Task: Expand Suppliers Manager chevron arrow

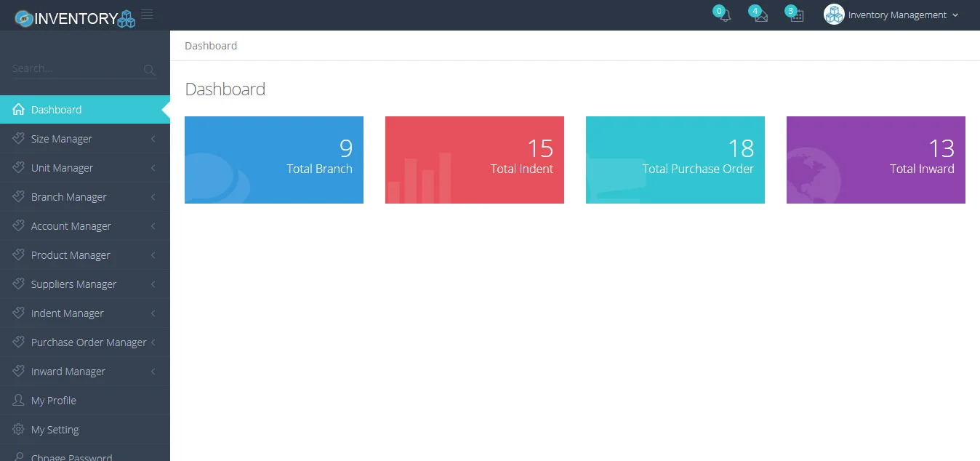Action: [153, 284]
